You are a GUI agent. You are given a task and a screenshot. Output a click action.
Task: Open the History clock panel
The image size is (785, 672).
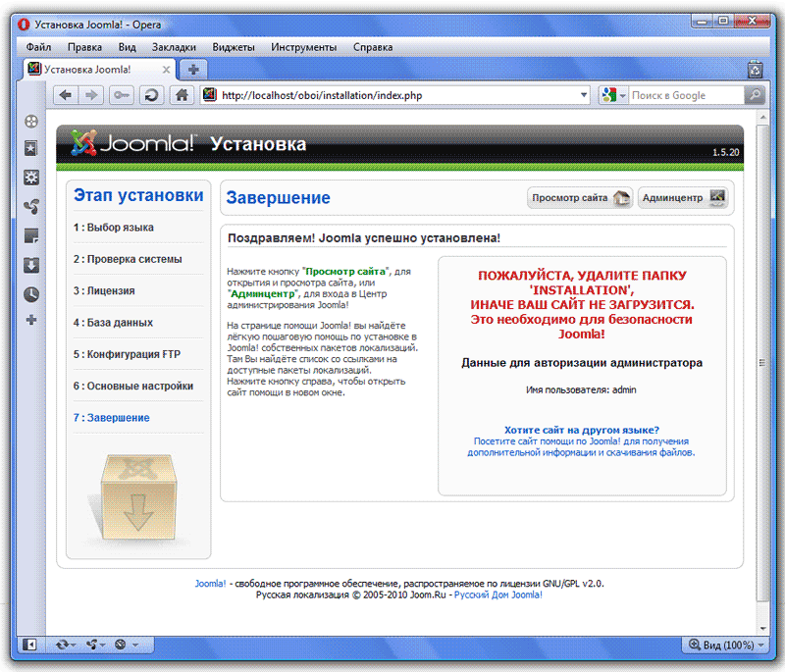(31, 293)
